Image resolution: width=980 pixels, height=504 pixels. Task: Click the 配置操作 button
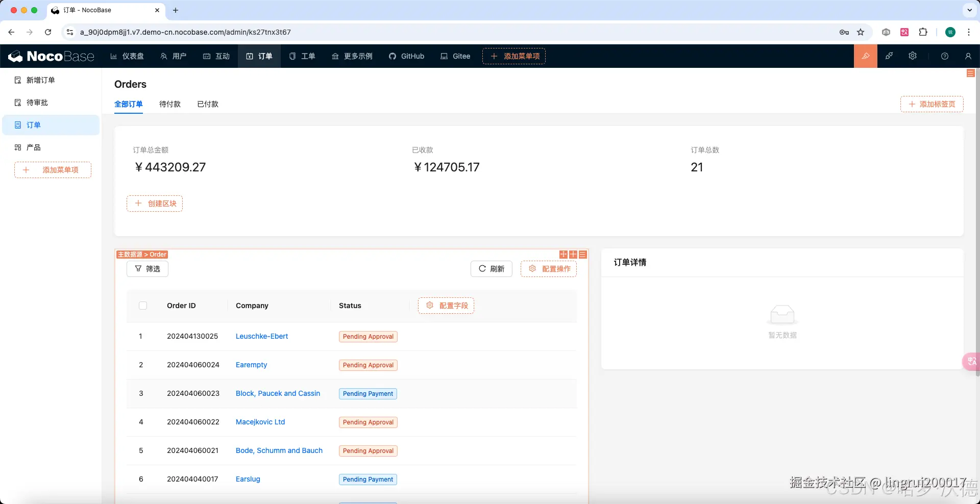(549, 269)
